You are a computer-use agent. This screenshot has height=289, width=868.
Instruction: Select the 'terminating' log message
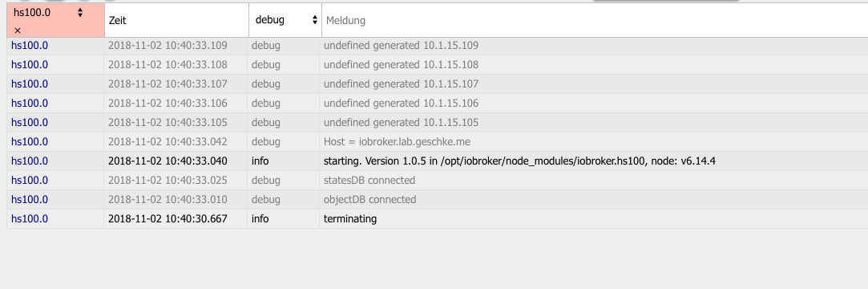pos(350,218)
